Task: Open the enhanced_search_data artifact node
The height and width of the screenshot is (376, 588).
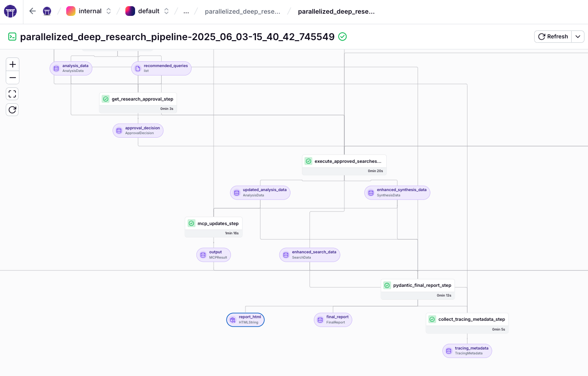Action: tap(309, 255)
